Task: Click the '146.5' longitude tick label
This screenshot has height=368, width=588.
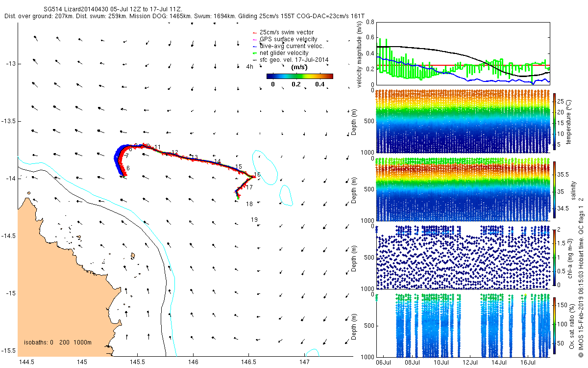Action: tap(249, 363)
